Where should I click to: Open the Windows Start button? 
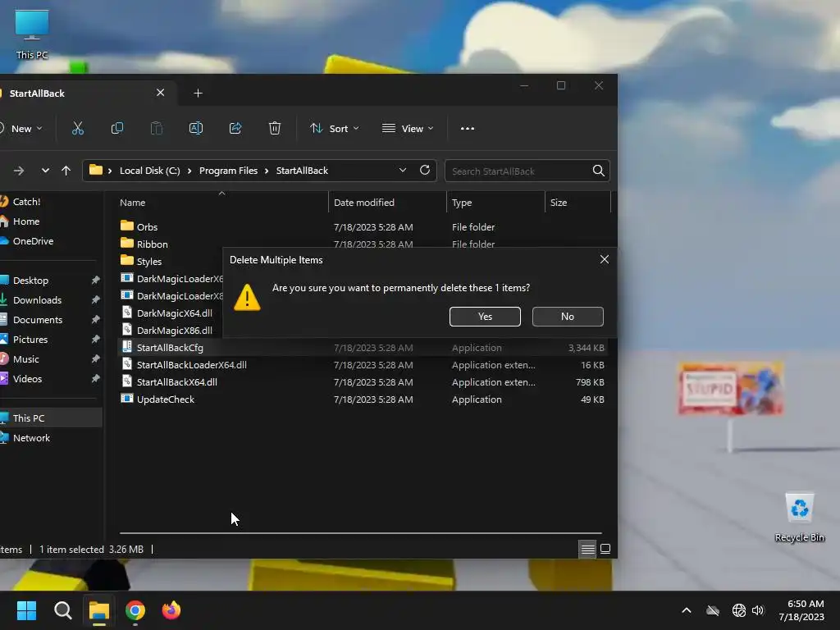(x=26, y=610)
